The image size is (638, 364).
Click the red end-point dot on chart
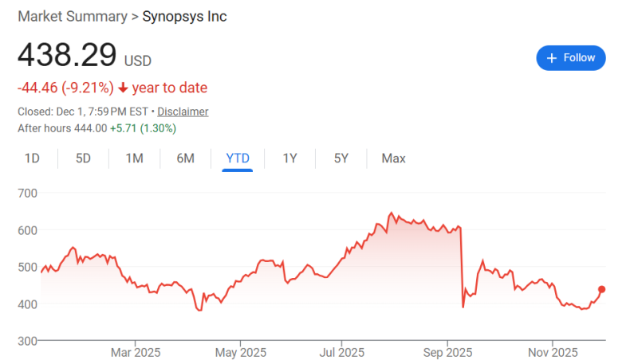coord(601,289)
